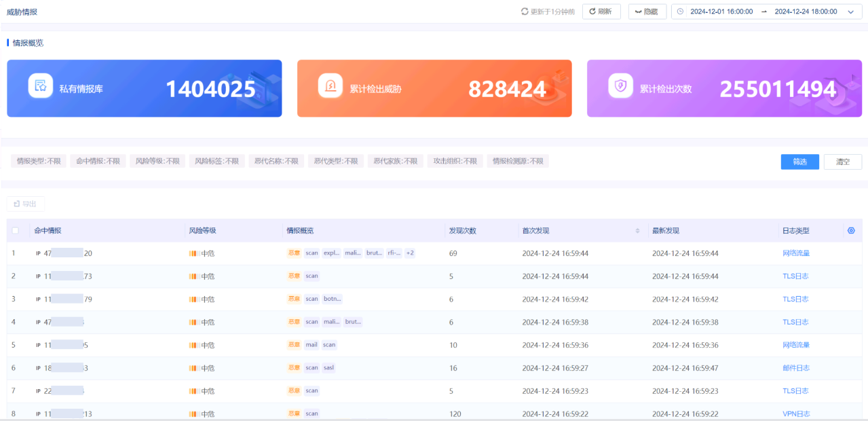Click the rfi-... tag in row 1
The image size is (868, 421).
(394, 253)
